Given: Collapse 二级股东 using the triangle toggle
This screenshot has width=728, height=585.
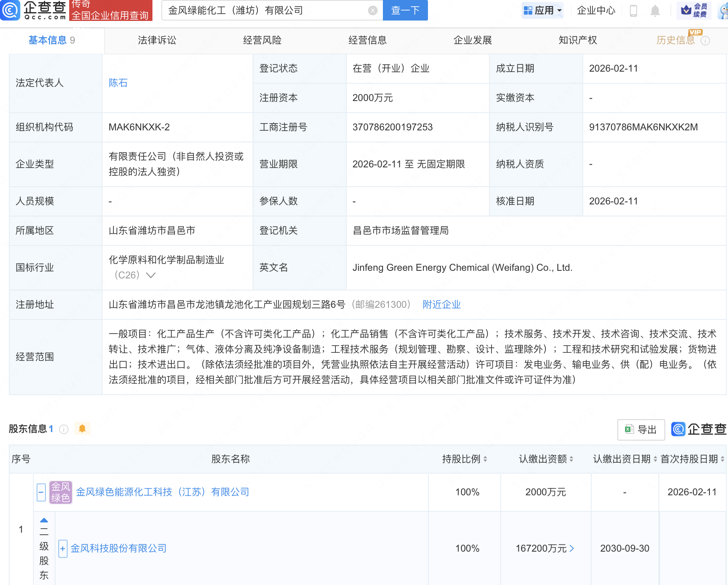Looking at the screenshot, I should coord(43,520).
